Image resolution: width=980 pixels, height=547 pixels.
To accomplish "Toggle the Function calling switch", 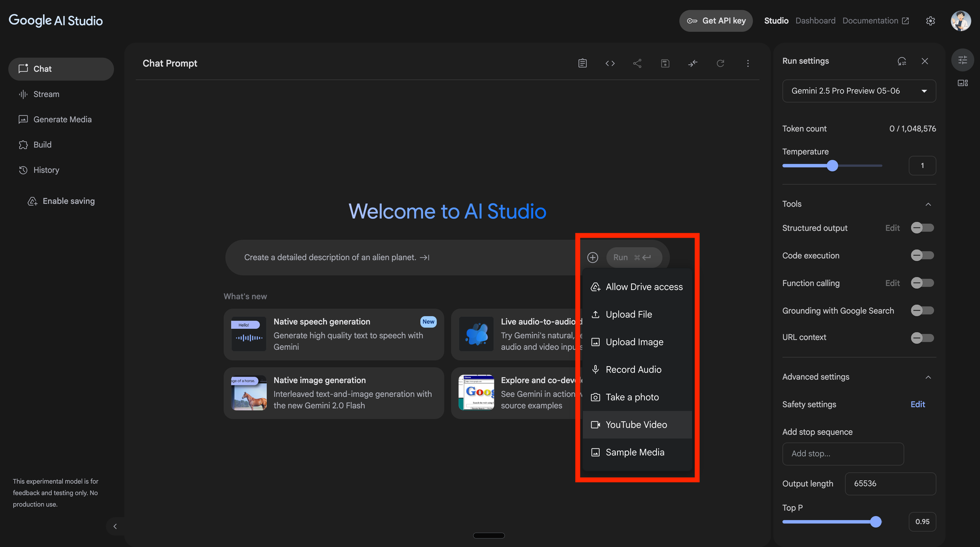I will [922, 283].
